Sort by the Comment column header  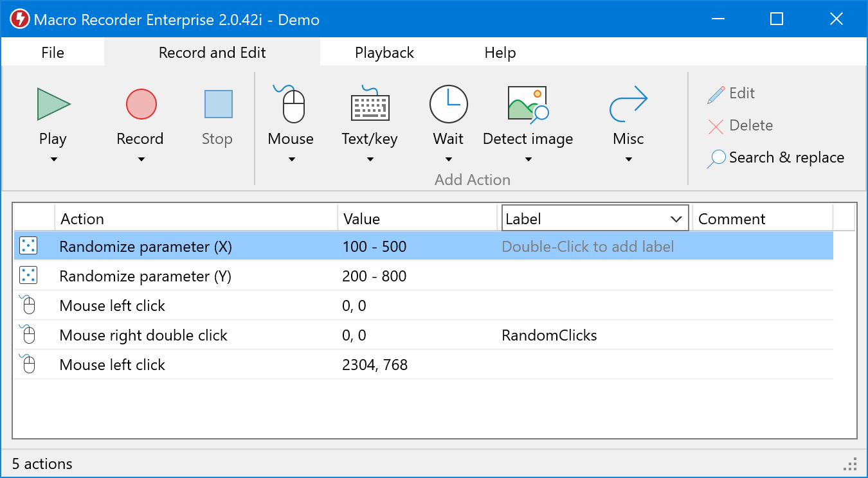pos(732,219)
